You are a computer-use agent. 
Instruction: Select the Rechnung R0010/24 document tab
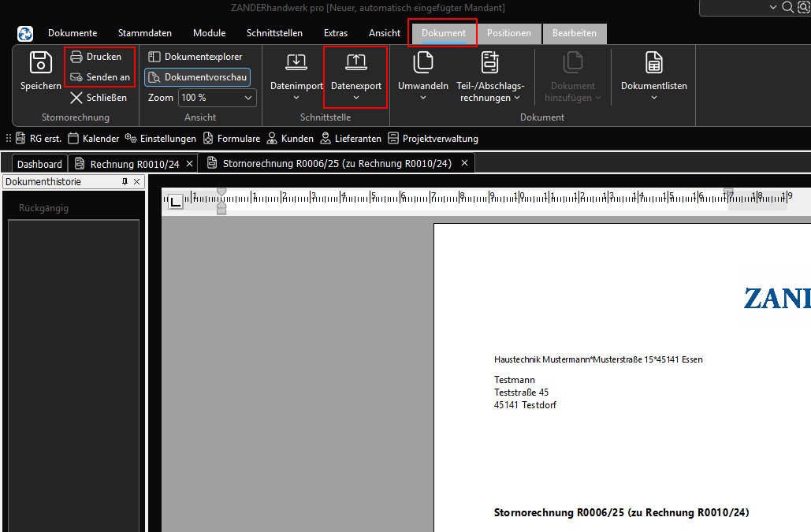(134, 164)
